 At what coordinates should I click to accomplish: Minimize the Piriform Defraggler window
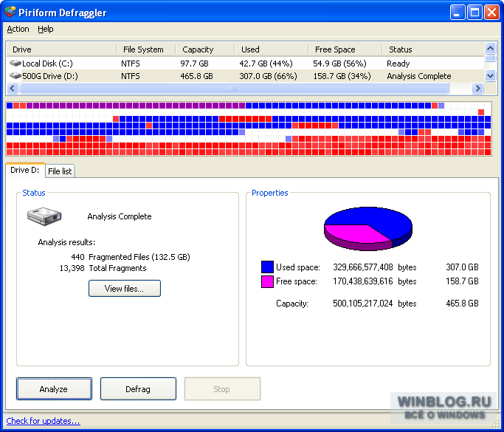point(457,13)
